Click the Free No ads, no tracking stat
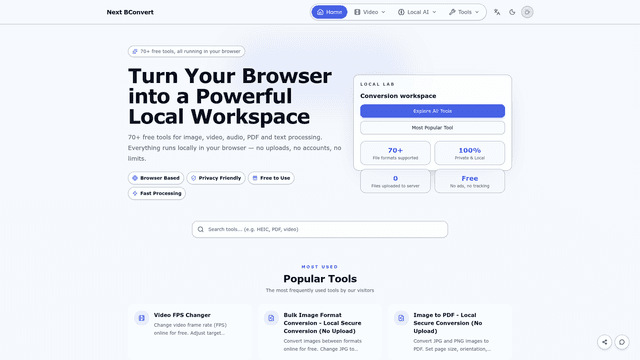The width and height of the screenshot is (640, 360). click(x=469, y=181)
